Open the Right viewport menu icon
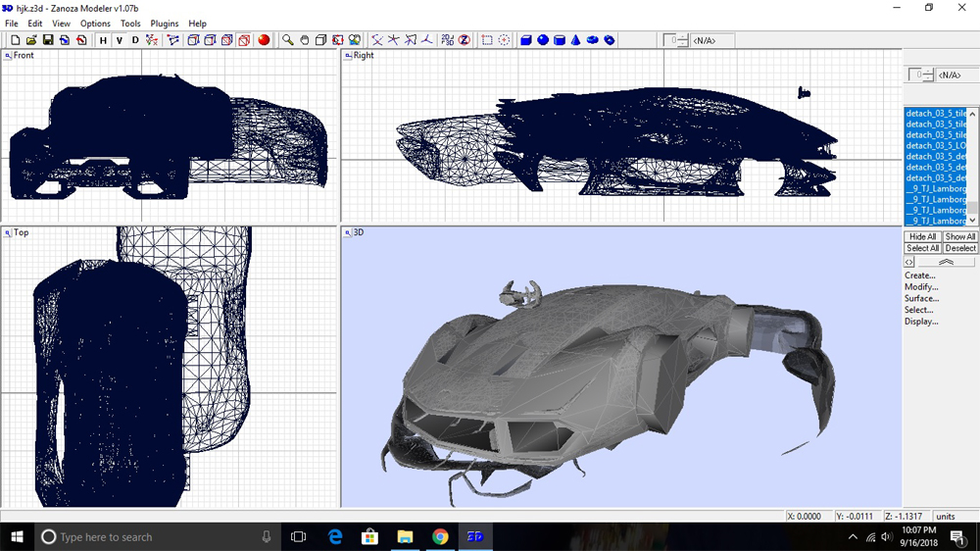The image size is (980, 551). [x=348, y=56]
